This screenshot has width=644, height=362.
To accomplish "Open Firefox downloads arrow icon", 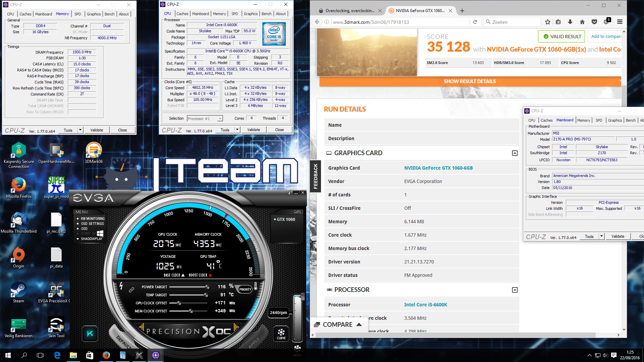I will tap(570, 22).
